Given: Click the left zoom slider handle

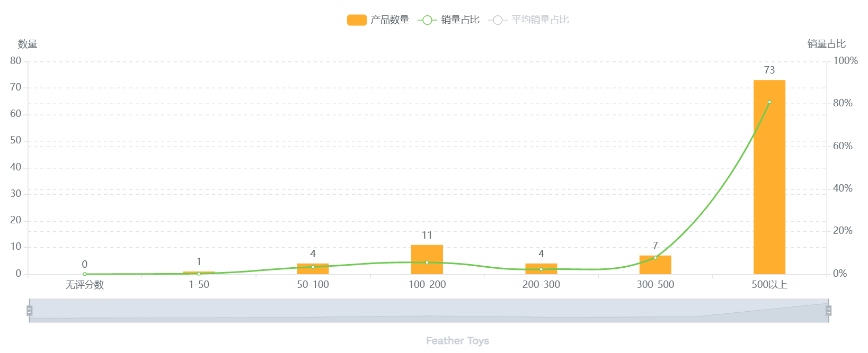Looking at the screenshot, I should (30, 311).
